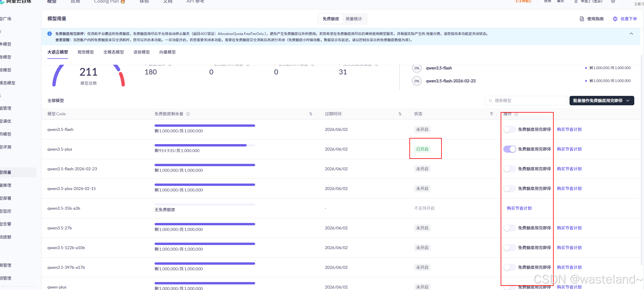Click the qwen3.5-flash quota progress bar
This screenshot has width=644, height=290.
[x=205, y=126]
